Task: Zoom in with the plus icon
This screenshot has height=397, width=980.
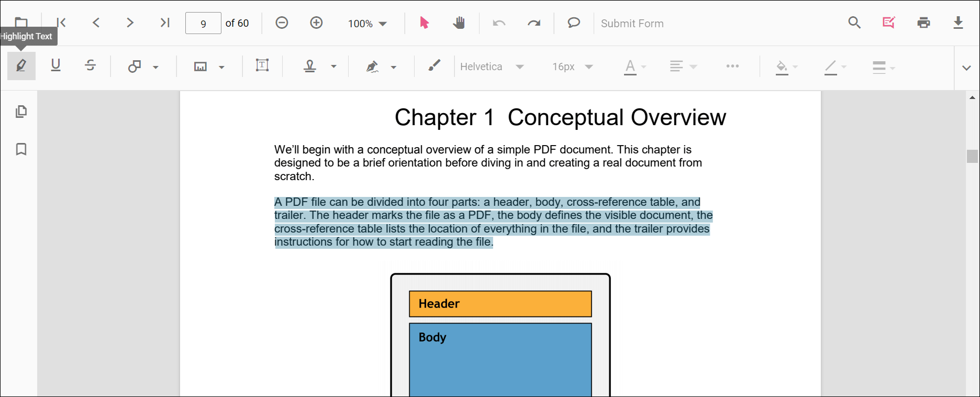Action: click(316, 23)
